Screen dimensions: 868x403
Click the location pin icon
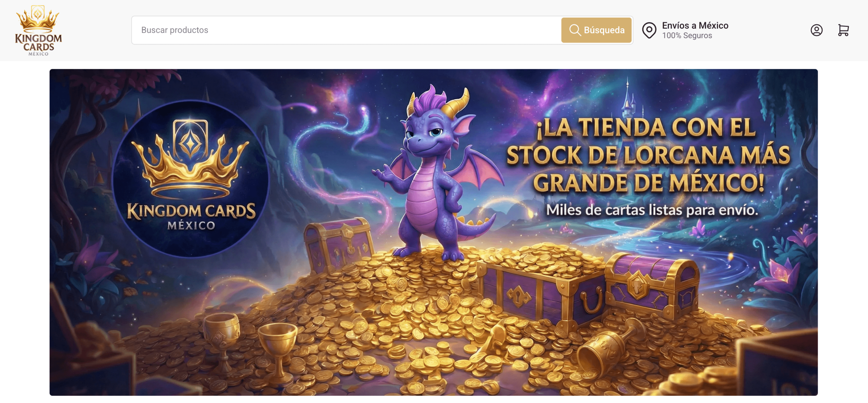click(649, 30)
